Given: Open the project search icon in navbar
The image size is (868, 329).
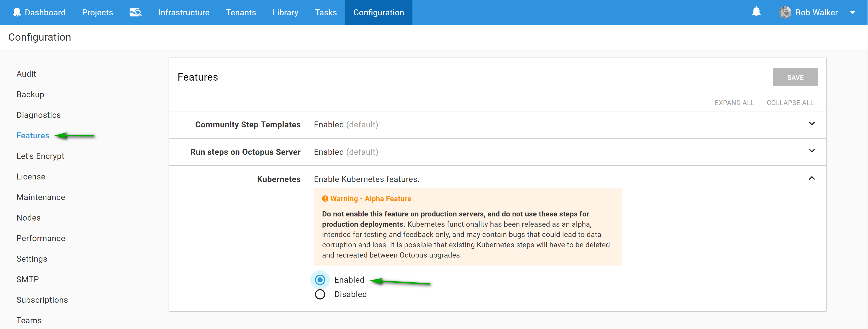Looking at the screenshot, I should pyautogui.click(x=136, y=13).
